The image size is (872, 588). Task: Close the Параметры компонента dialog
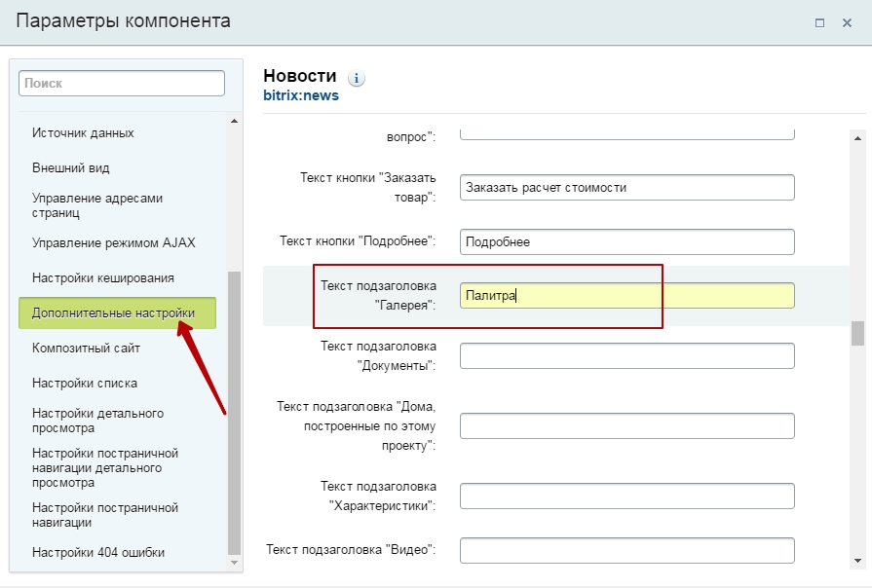[x=847, y=22]
